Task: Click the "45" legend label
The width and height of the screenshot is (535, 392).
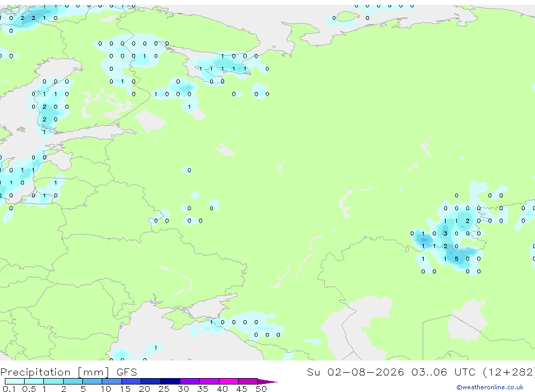Action: 242,389
